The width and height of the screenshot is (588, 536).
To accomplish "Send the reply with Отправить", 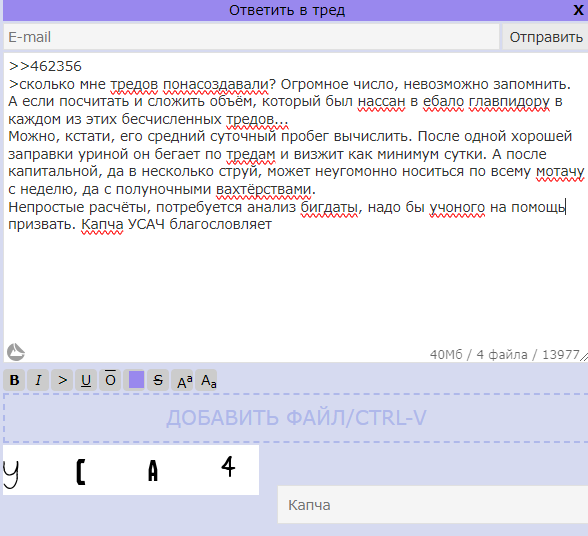I will click(x=546, y=37).
